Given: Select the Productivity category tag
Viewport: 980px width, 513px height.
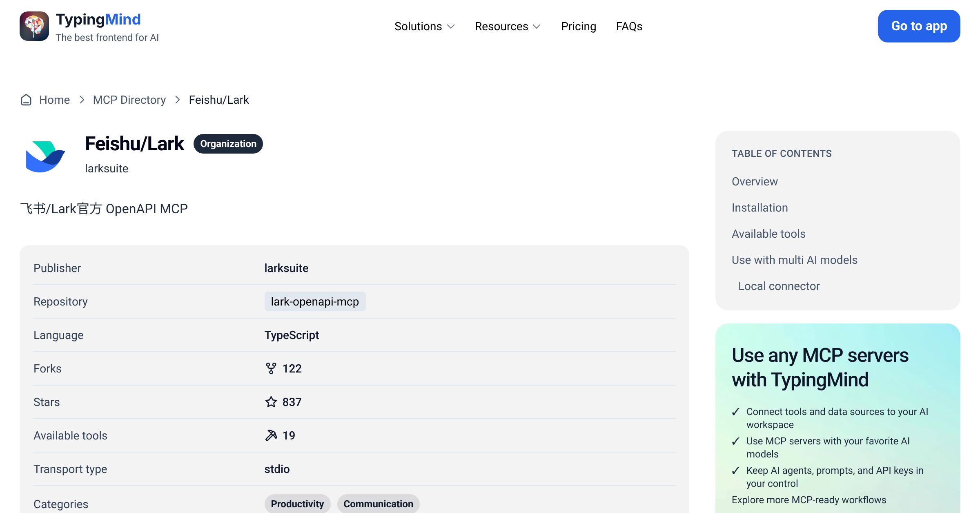Looking at the screenshot, I should coord(297,504).
